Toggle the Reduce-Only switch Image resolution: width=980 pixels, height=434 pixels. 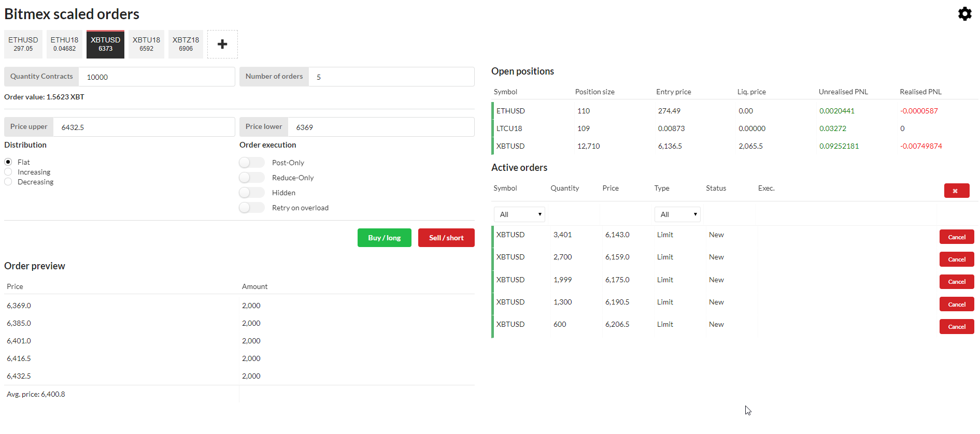252,178
